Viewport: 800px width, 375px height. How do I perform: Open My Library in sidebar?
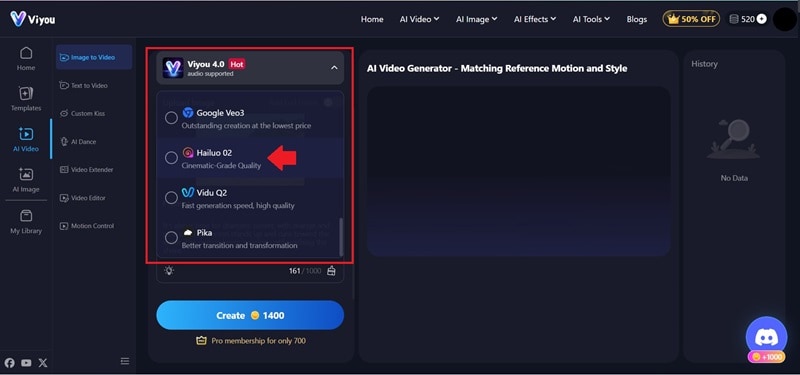coord(26,221)
